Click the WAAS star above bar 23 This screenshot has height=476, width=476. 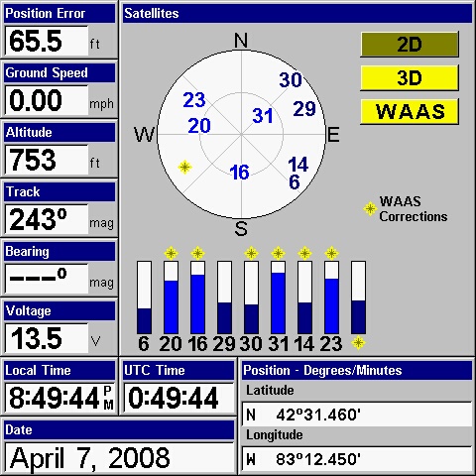(331, 254)
